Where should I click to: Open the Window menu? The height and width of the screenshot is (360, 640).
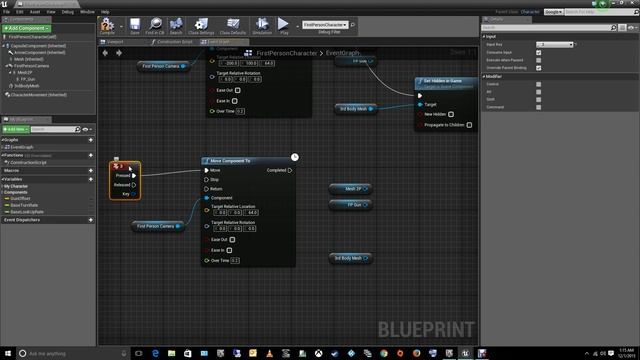tap(87, 12)
